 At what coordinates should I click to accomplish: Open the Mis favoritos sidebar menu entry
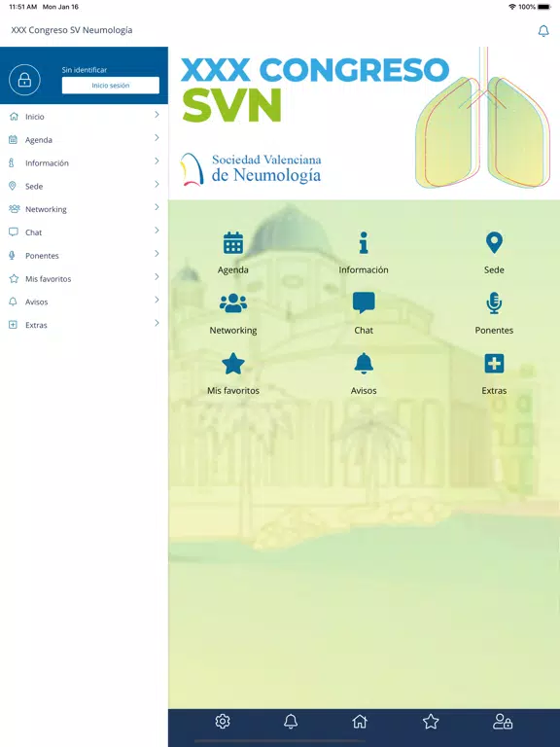[84, 279]
